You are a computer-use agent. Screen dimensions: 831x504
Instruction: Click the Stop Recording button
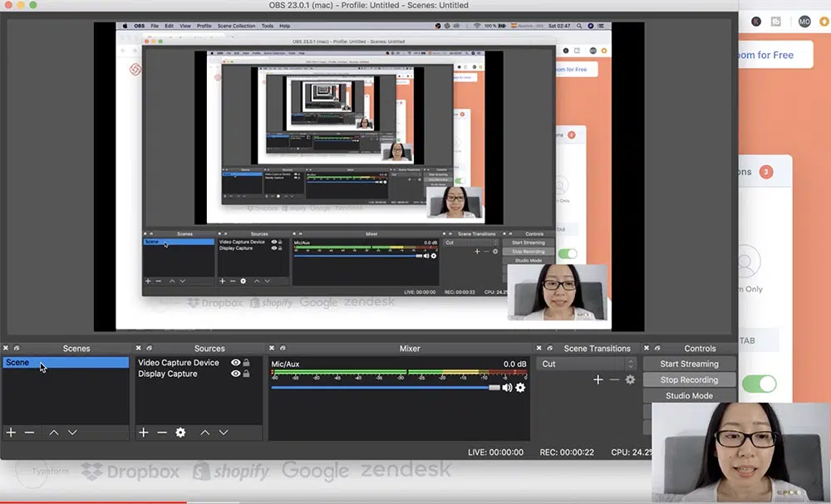[x=689, y=379]
